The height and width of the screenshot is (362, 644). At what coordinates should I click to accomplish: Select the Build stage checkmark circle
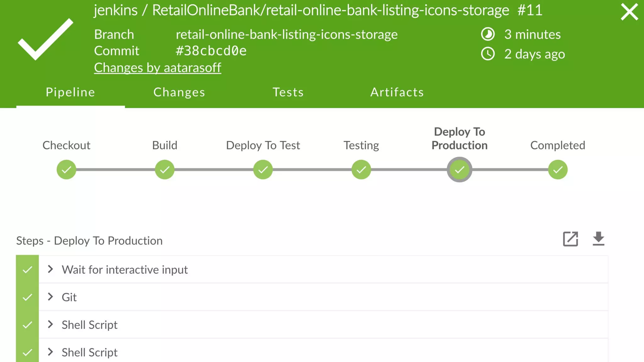pos(164,170)
